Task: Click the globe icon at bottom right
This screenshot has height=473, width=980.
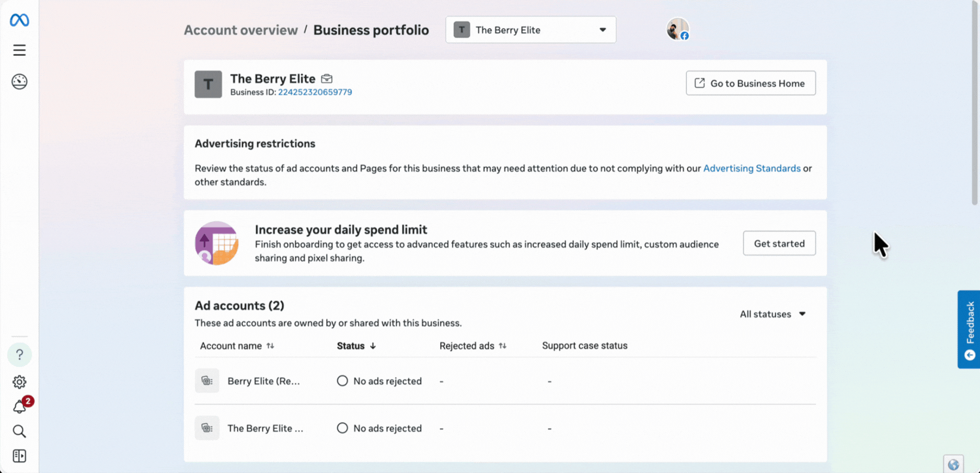Action: [x=953, y=465]
